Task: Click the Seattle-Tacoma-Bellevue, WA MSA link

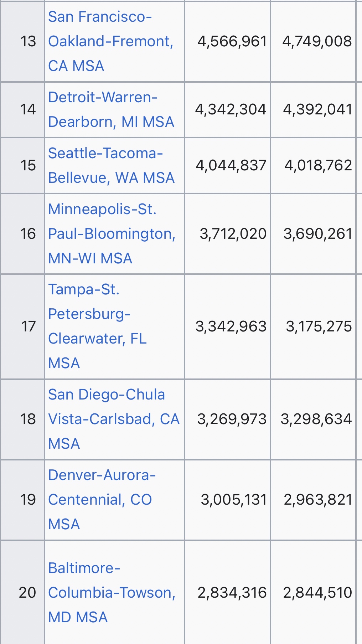Action: (x=111, y=165)
